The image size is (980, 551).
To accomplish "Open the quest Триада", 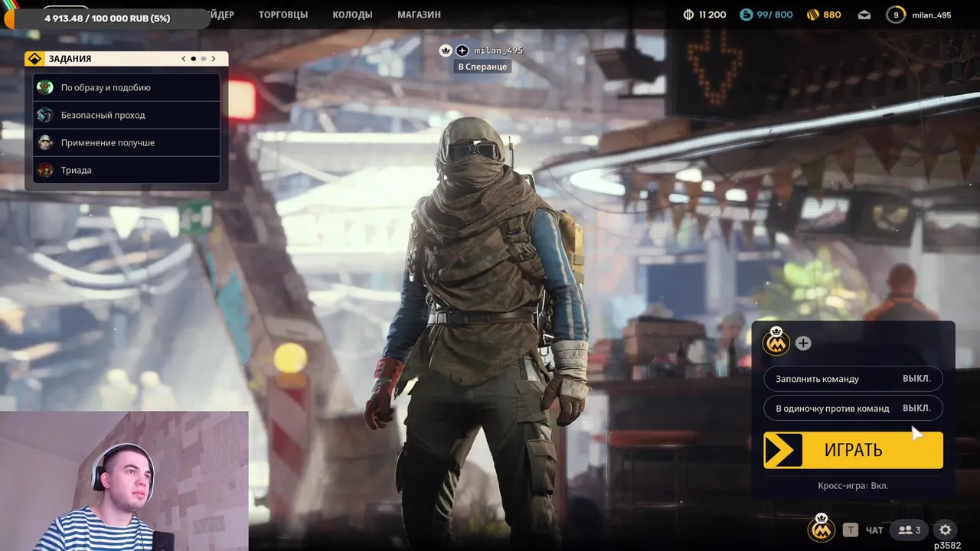I will click(x=127, y=170).
